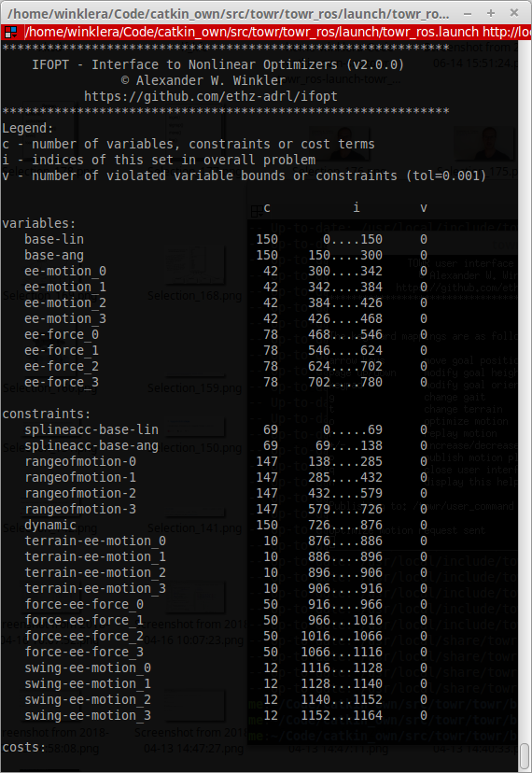Click the red terminal title bar path
Screen dimensions: 532x773
277,33
